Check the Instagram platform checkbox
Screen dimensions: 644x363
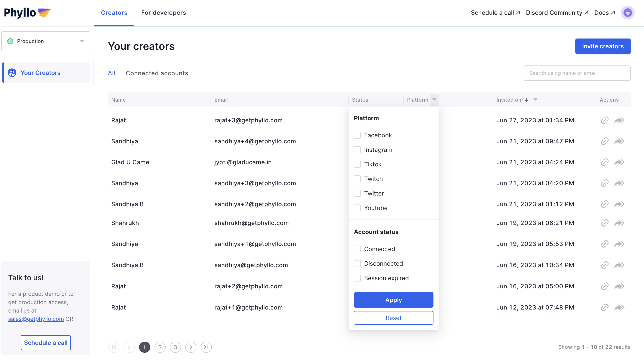point(357,150)
